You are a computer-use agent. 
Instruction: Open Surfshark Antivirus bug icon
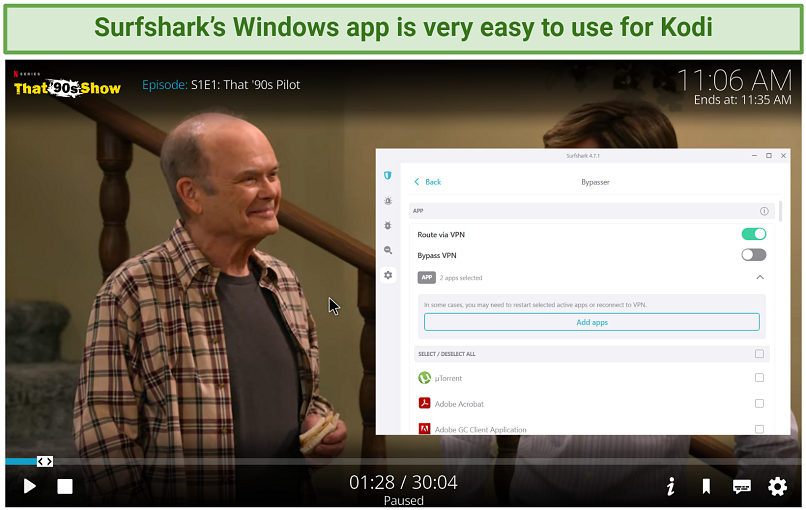coord(388,225)
